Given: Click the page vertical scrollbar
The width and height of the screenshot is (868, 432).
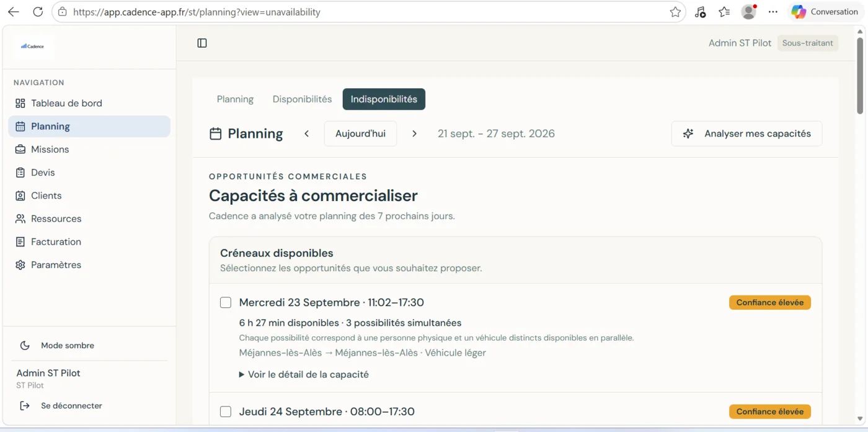Looking at the screenshot, I should (860, 75).
